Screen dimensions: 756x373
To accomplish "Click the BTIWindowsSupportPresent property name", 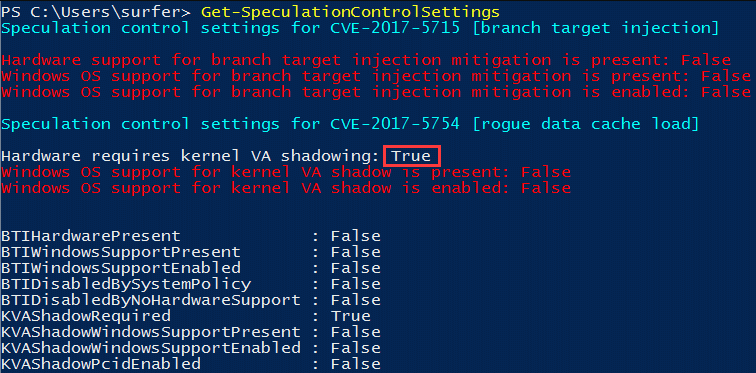I will click(121, 252).
